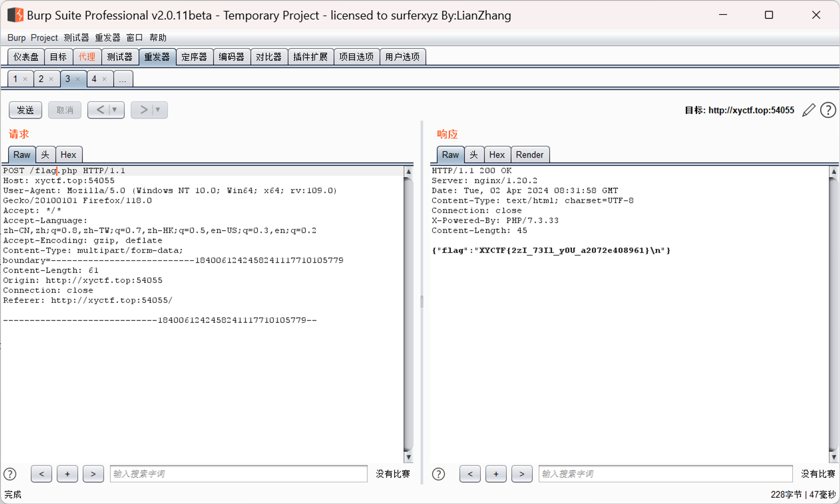Close Repeater tab 3

(x=78, y=79)
